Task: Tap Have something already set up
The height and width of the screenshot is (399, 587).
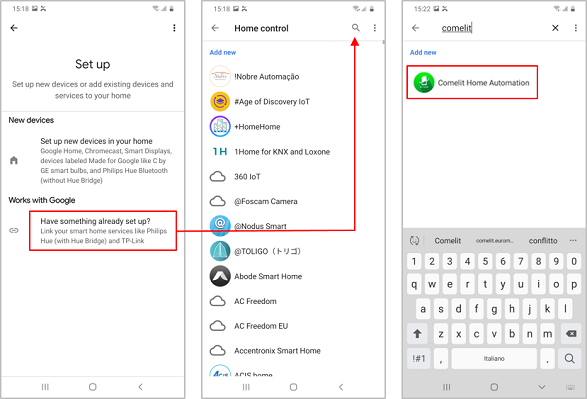Action: tap(103, 231)
